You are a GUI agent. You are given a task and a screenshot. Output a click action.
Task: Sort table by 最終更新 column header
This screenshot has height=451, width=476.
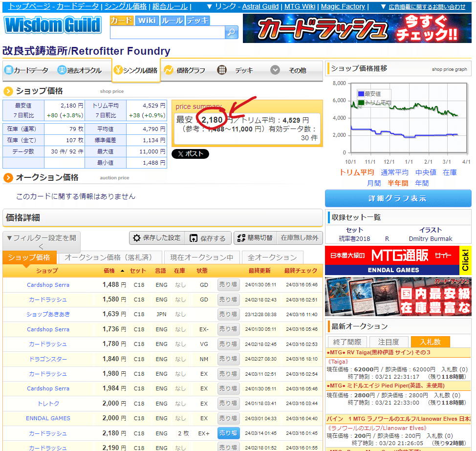pyautogui.click(x=260, y=271)
